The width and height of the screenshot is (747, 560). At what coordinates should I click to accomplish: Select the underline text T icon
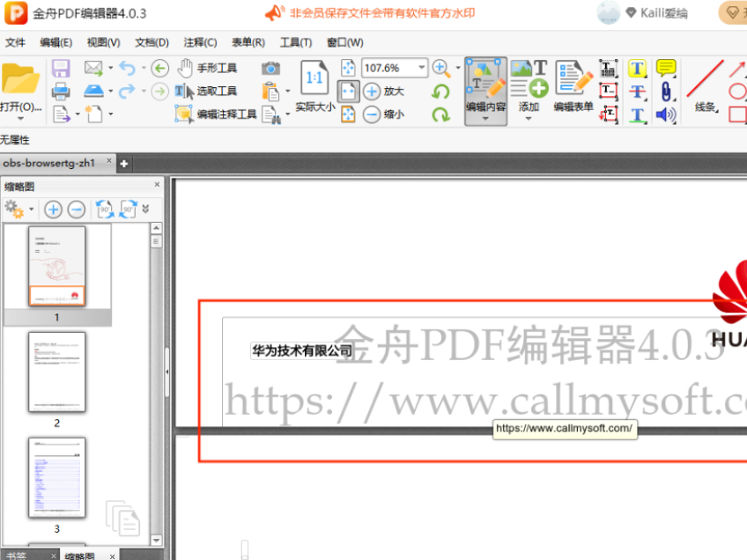tap(638, 114)
